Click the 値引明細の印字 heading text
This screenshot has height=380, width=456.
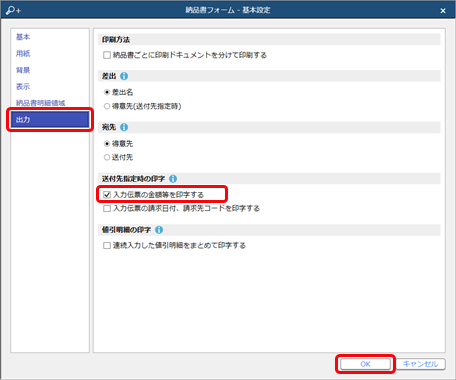point(126,230)
